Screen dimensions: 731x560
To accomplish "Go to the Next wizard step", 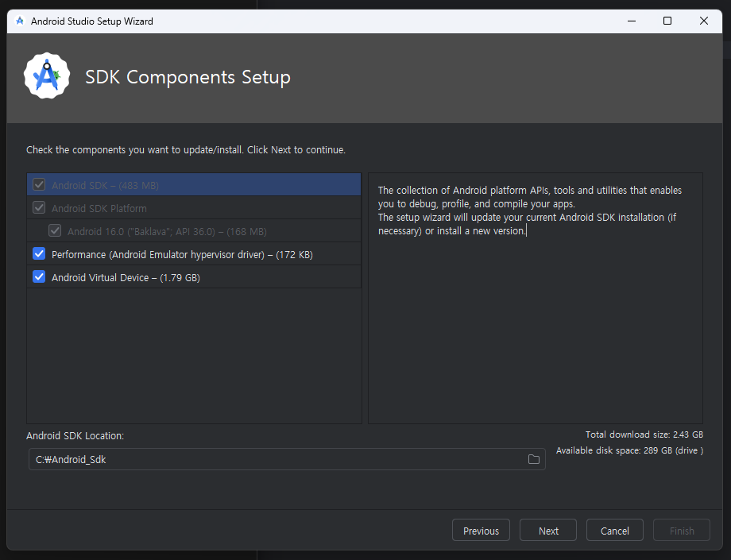I will [x=548, y=531].
